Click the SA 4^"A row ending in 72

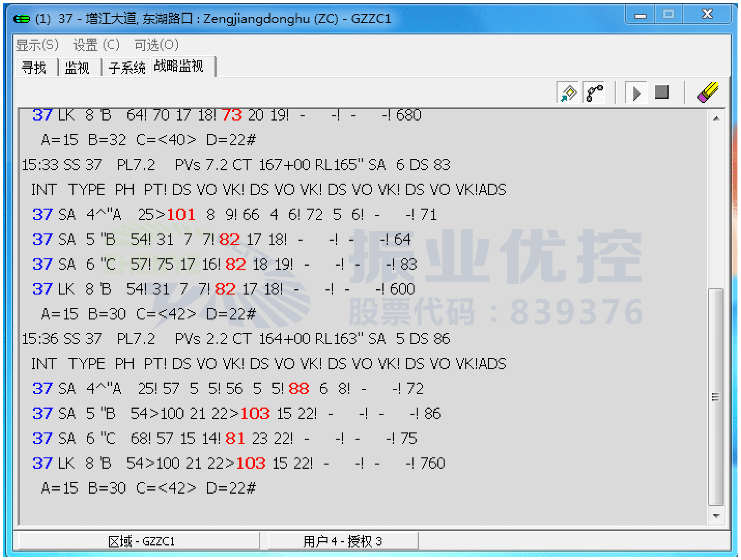(x=228, y=389)
